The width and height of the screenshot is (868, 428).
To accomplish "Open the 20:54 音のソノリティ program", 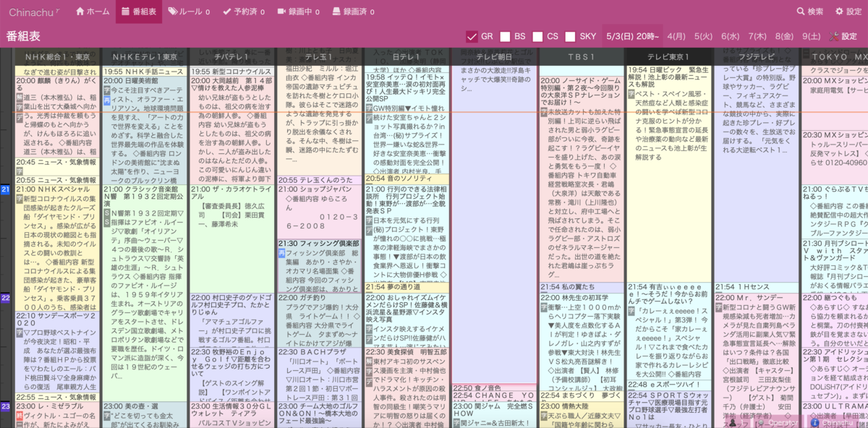I will [x=407, y=178].
